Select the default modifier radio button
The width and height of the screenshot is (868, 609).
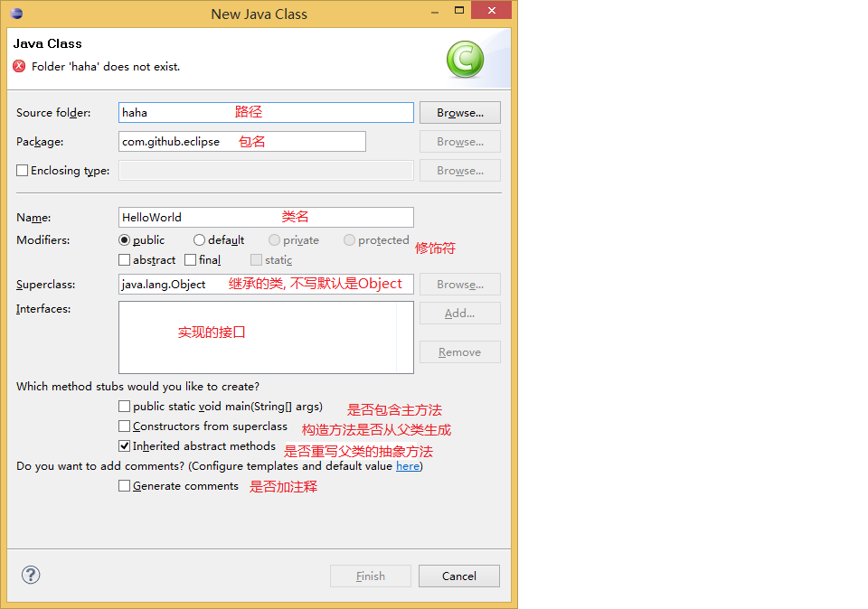click(x=199, y=240)
